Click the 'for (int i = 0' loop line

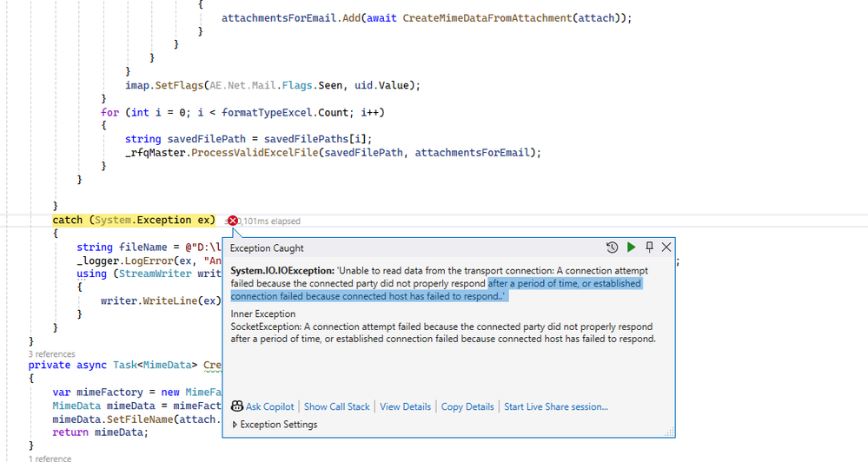pyautogui.click(x=242, y=112)
